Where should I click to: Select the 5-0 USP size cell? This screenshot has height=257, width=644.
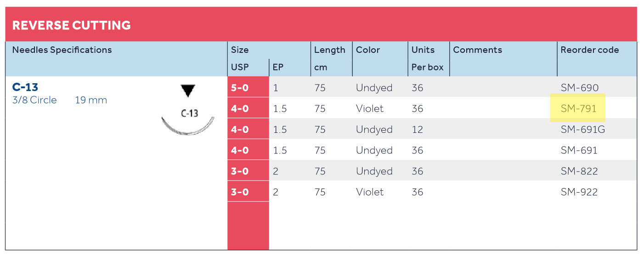(x=240, y=87)
